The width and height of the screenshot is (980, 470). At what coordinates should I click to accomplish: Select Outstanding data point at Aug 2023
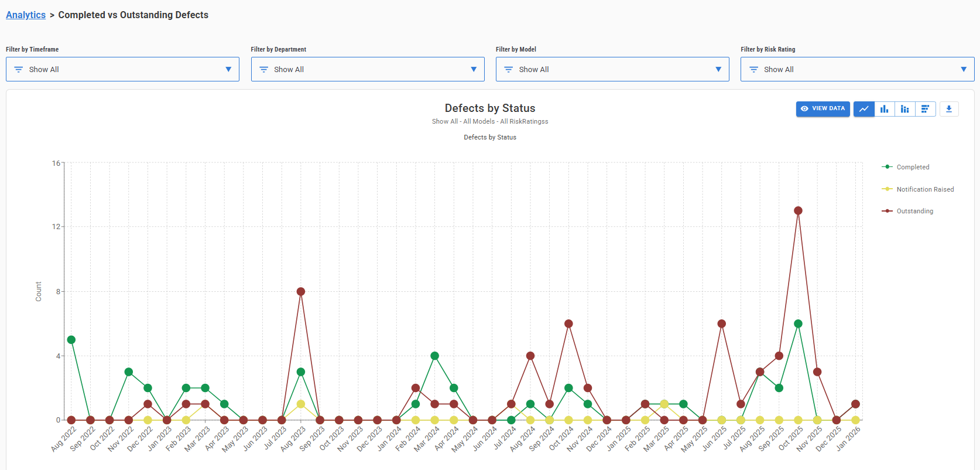(301, 291)
